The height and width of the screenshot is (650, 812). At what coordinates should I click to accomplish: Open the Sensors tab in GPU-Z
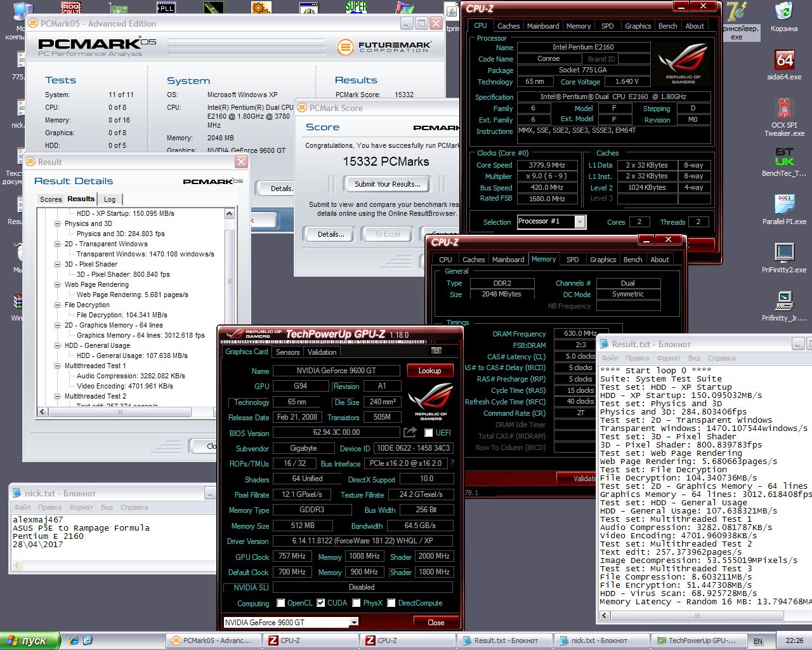[x=287, y=352]
